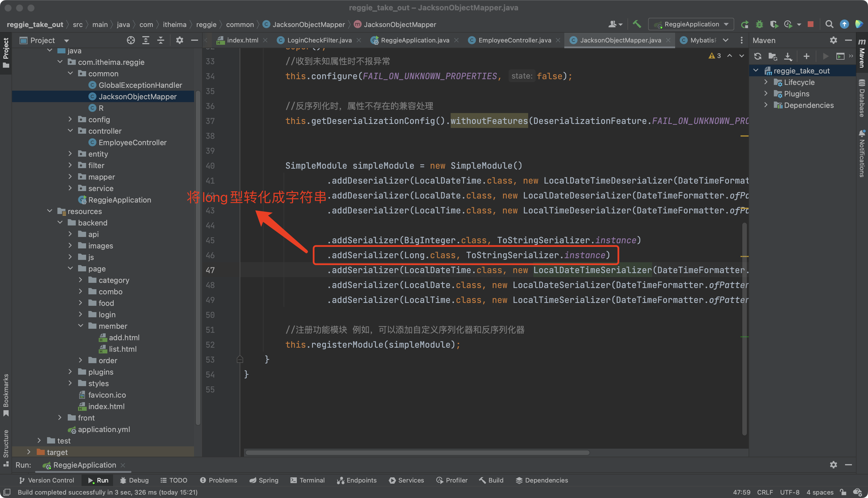This screenshot has height=498, width=868.
Task: Switch to EmployeeController.java tab
Action: 515,40
